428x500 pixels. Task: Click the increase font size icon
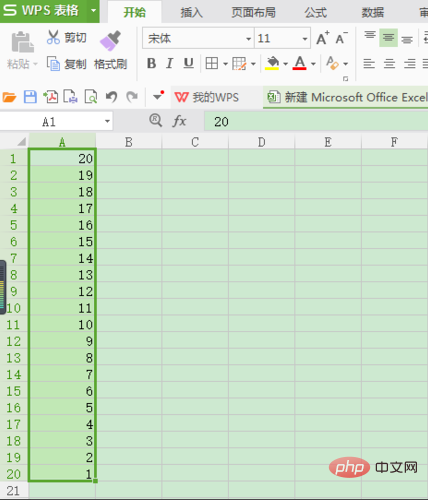(x=322, y=38)
